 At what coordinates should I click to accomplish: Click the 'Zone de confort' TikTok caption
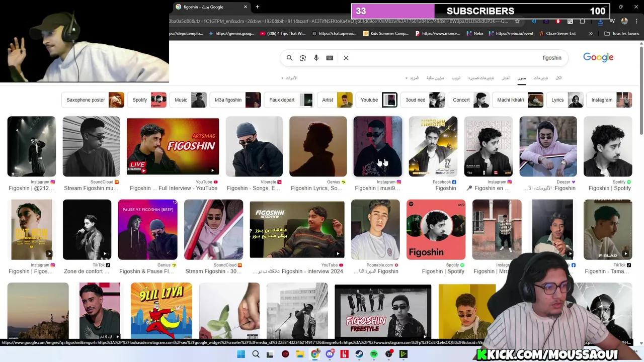[87, 271]
